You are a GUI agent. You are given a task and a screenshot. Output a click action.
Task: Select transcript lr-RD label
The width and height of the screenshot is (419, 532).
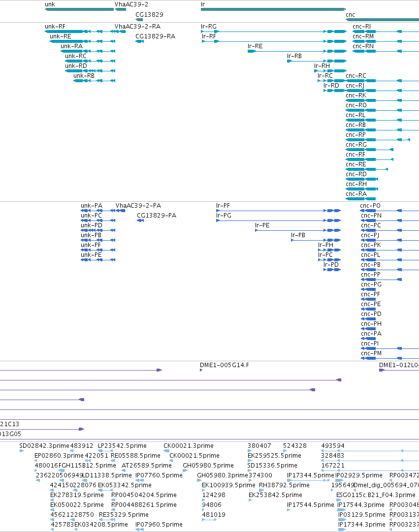tap(331, 86)
